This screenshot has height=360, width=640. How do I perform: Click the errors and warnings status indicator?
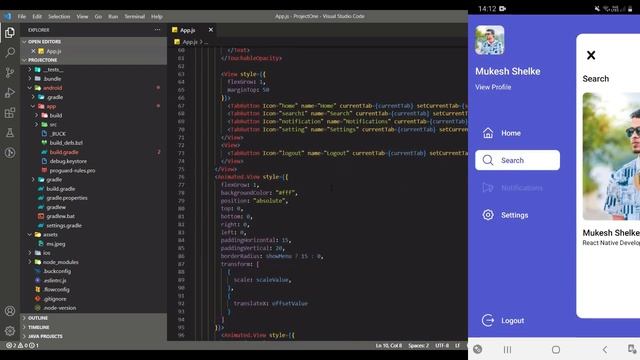22,345
